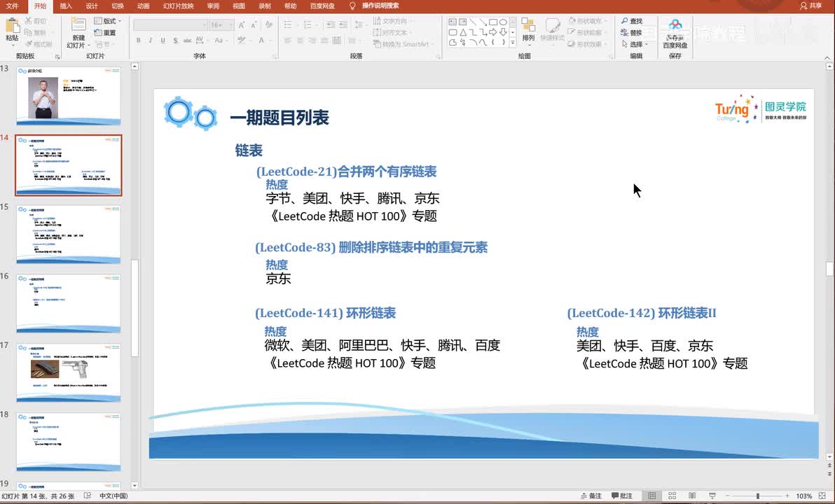Click the Increase Font Size icon
835x504 pixels.
(x=242, y=25)
